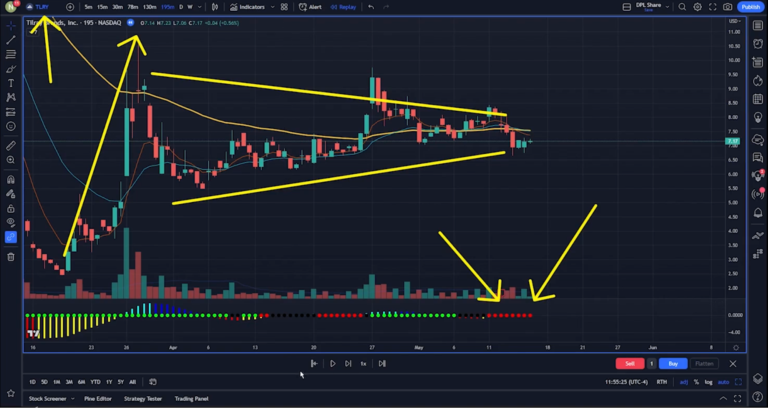Open the timeframe interval dropdown arrow
The height and width of the screenshot is (408, 768).
coord(199,7)
